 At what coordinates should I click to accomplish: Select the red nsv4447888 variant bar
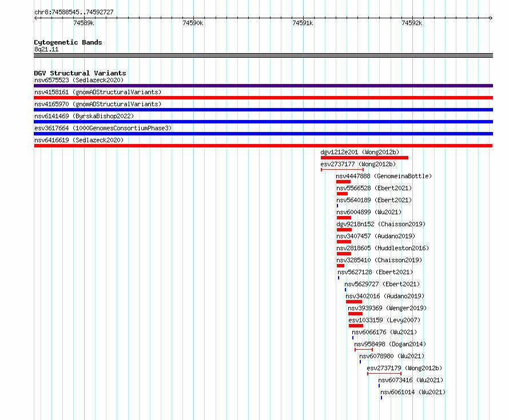344,182
